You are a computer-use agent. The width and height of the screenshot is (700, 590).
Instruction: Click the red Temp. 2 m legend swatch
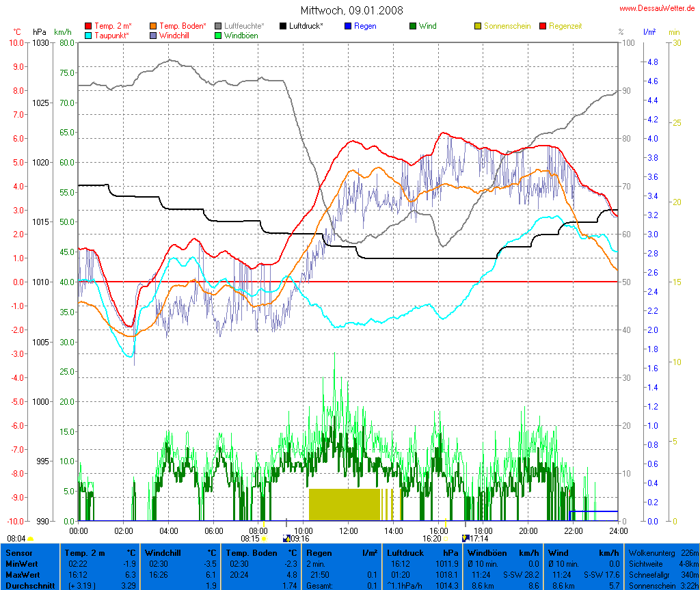pos(88,26)
